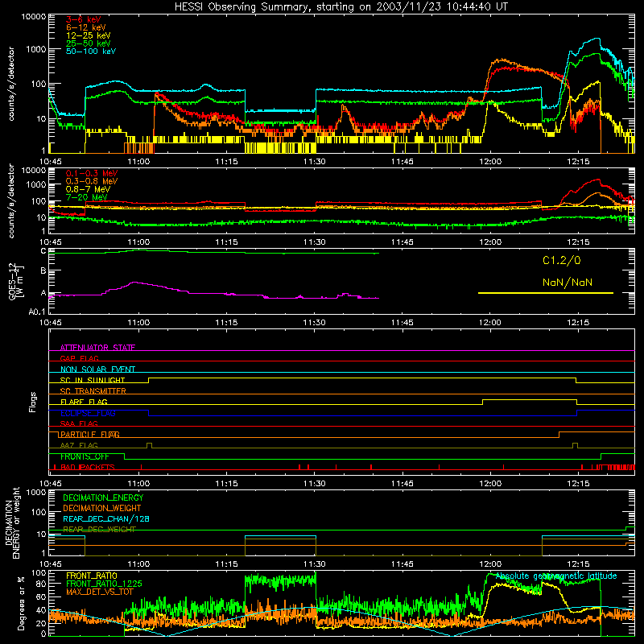Image resolution: width=644 pixels, height=644 pixels.
Task: Click the 0.1-0.3 MeV legend entry
Action: [92, 173]
